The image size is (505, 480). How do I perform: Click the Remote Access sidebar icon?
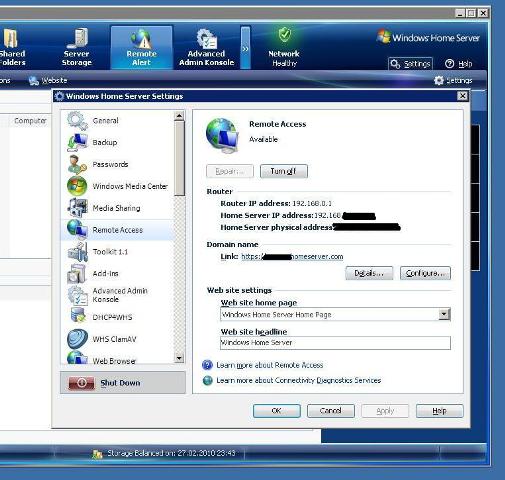point(77,230)
